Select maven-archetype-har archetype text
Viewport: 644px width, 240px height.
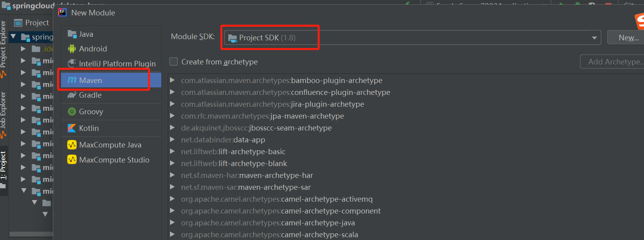[247, 175]
